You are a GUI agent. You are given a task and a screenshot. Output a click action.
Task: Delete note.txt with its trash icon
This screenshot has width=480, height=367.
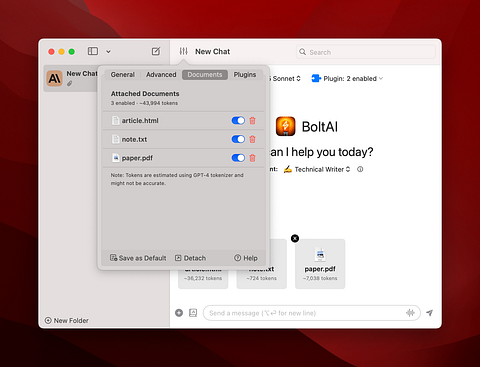(x=253, y=139)
